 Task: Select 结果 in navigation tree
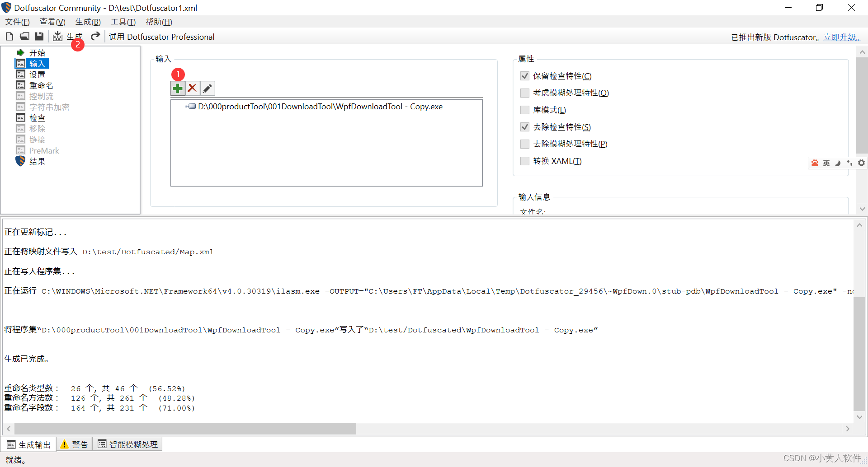click(x=37, y=161)
